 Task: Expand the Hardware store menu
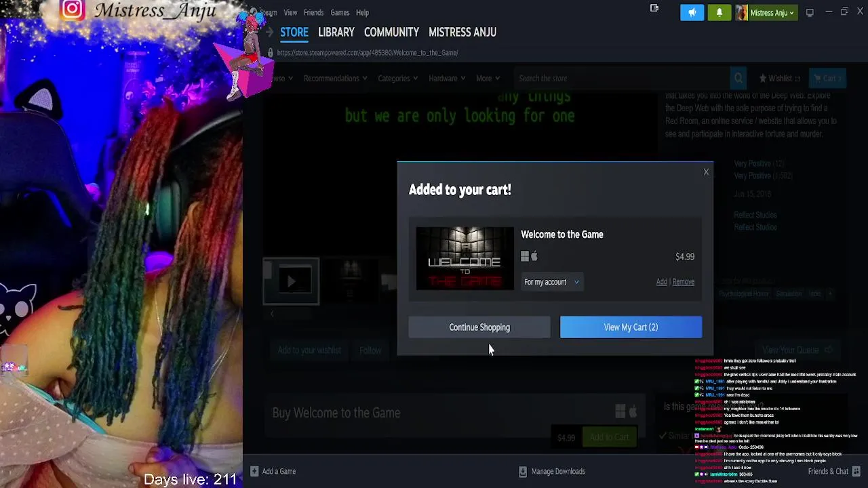[447, 79]
